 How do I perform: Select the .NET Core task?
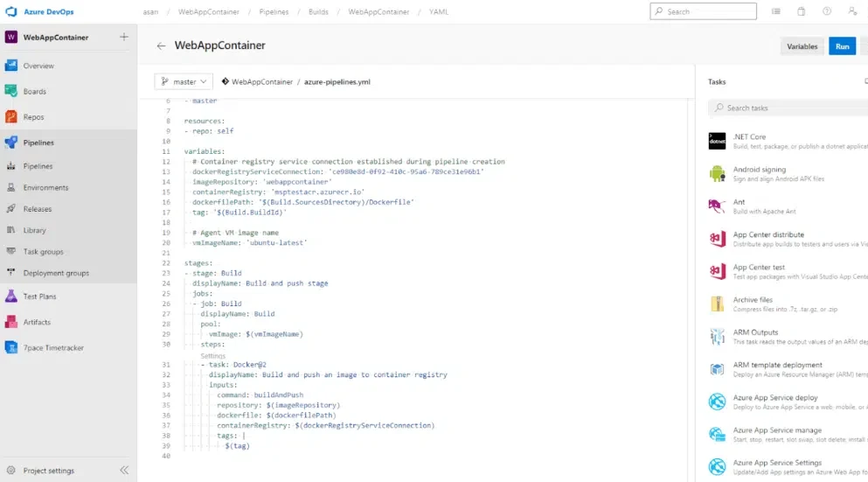click(x=788, y=142)
